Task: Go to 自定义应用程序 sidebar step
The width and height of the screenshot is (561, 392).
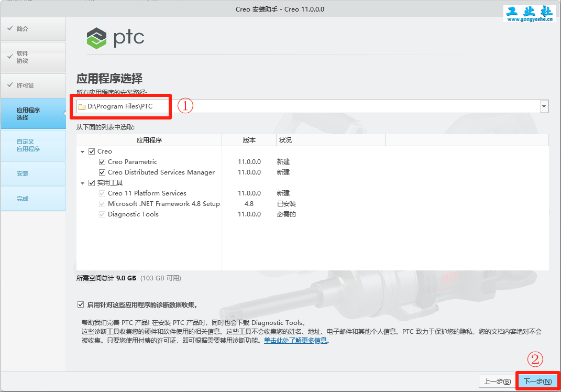Action: click(x=34, y=145)
